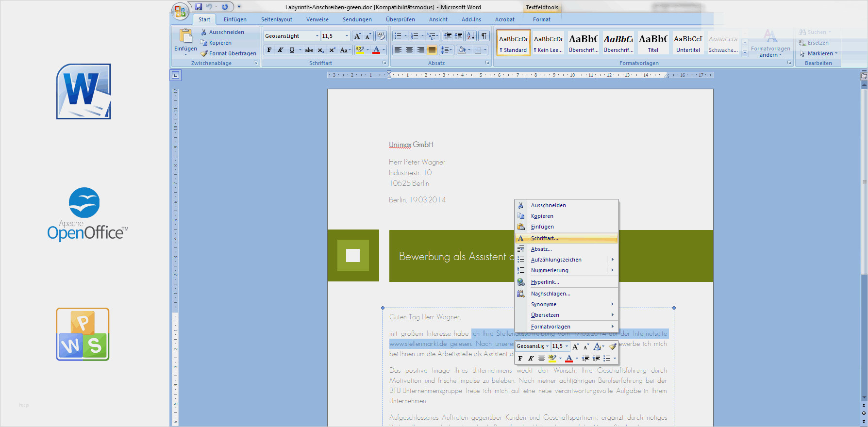Click the Save icon in quick access toolbar
This screenshot has height=427, width=868.
(x=199, y=7)
